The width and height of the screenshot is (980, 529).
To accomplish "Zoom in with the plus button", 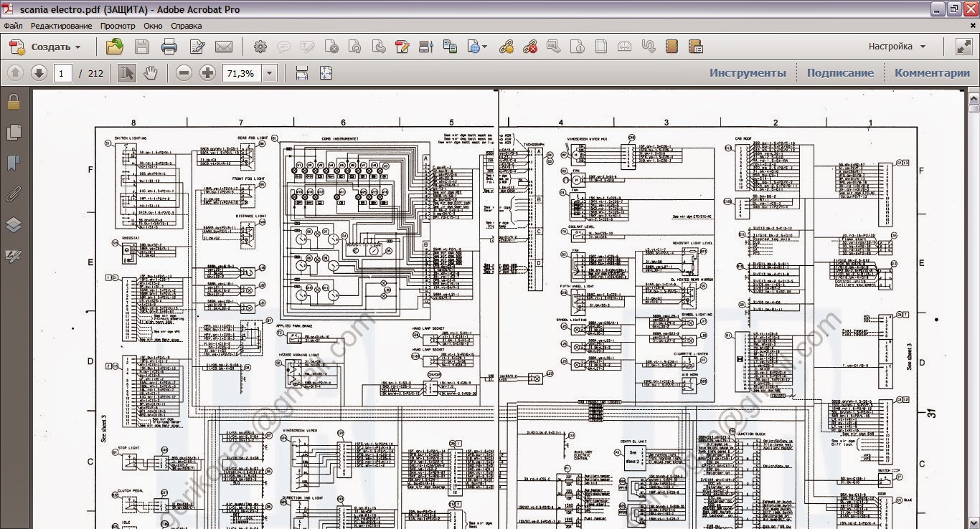I will [x=207, y=72].
